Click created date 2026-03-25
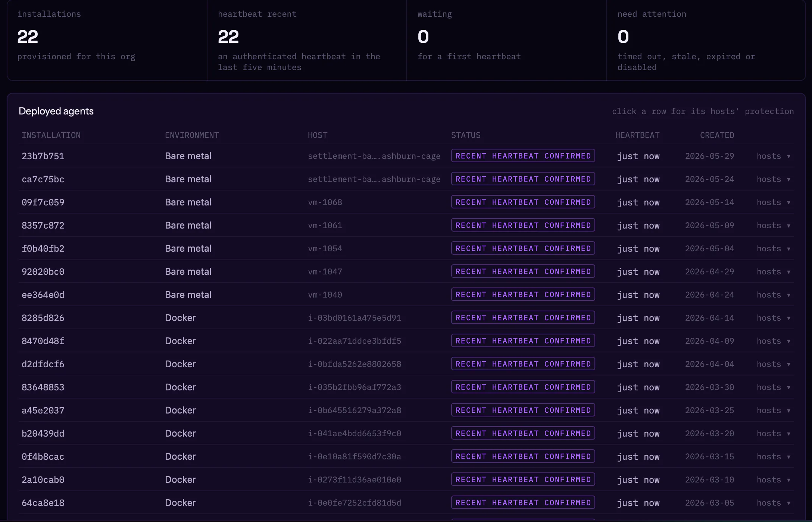 [709, 411]
